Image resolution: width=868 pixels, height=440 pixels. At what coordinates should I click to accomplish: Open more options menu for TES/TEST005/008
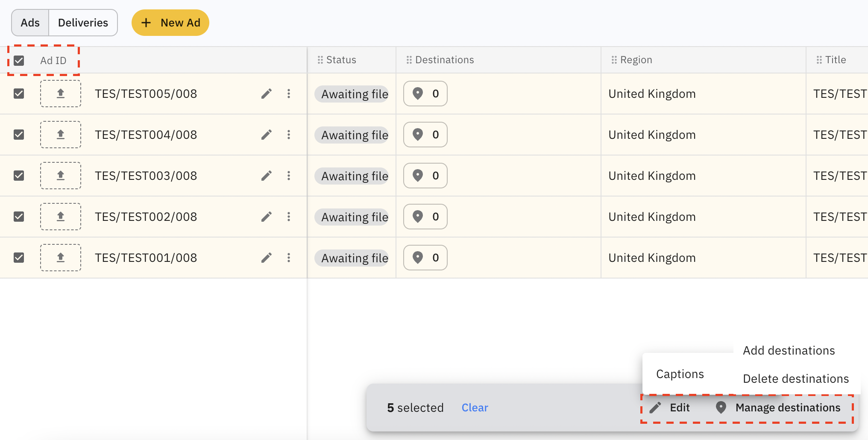pyautogui.click(x=289, y=94)
